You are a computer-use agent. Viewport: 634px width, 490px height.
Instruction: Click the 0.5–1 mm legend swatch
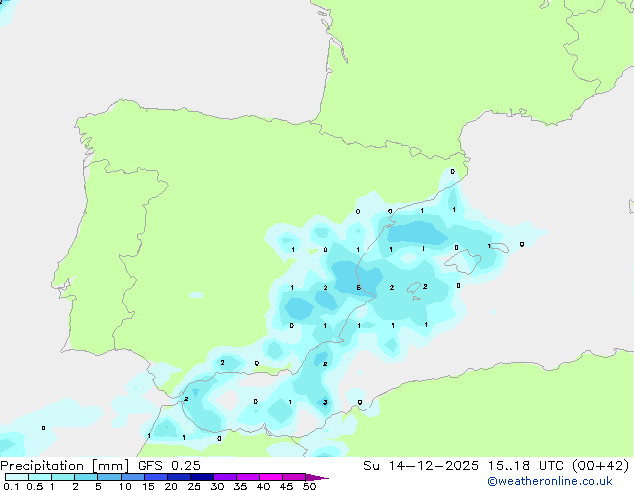coord(40,477)
